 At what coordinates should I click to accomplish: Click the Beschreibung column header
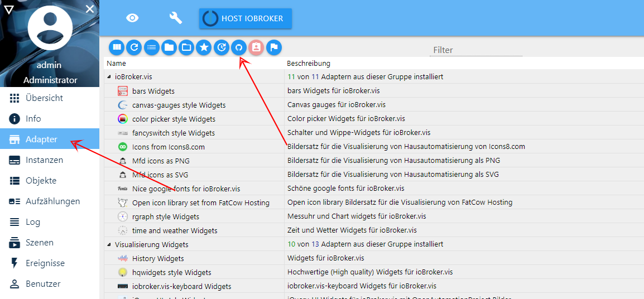coord(309,64)
